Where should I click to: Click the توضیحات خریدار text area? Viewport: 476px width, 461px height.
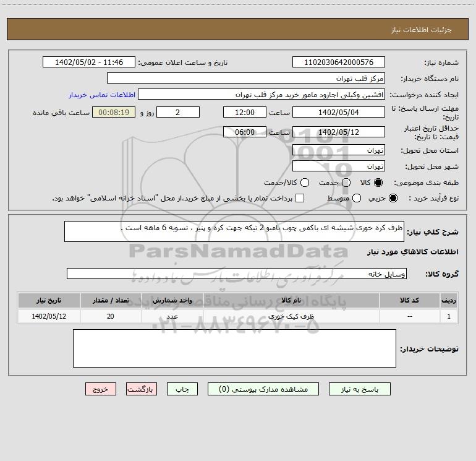coord(234,348)
